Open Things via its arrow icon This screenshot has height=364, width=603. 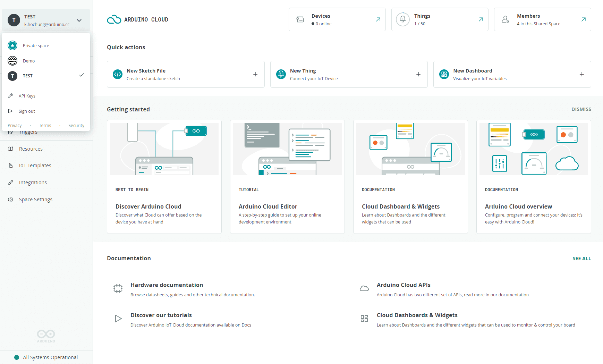click(x=481, y=19)
